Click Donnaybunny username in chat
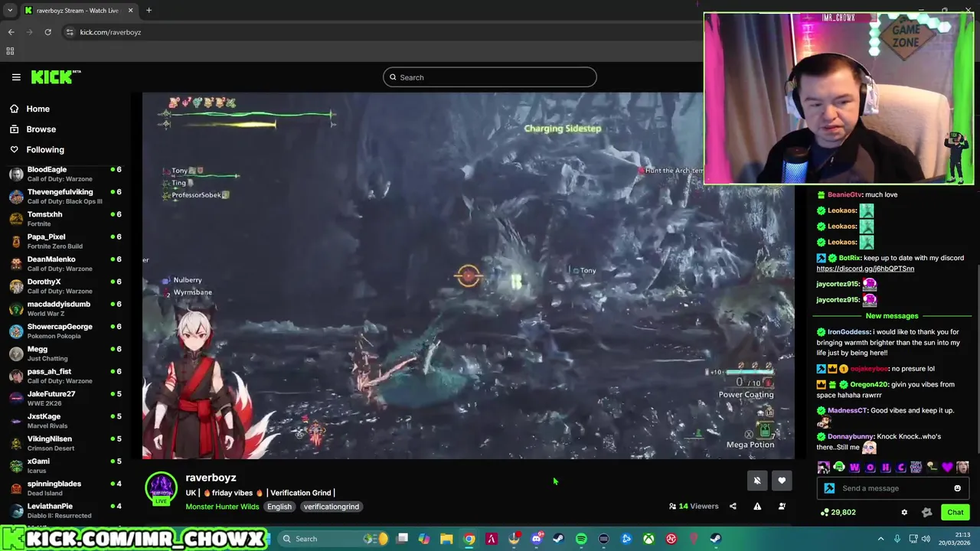The height and width of the screenshot is (551, 980). 850,436
